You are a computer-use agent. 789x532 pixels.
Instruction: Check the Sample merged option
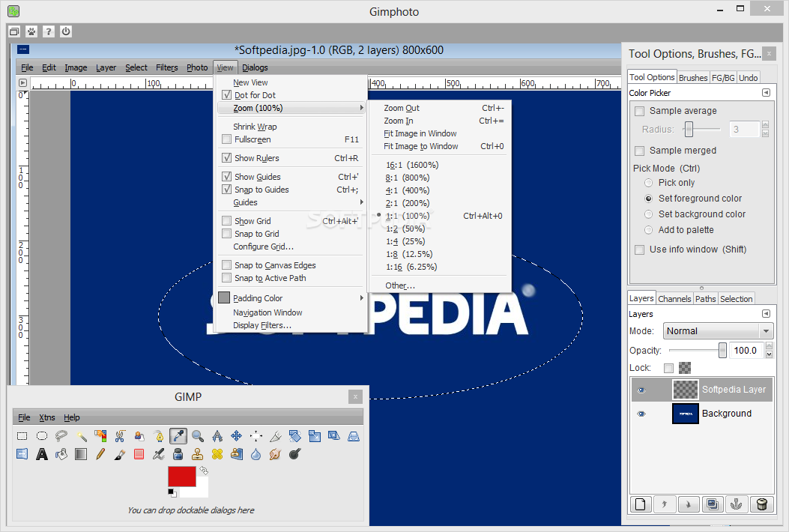(x=640, y=151)
